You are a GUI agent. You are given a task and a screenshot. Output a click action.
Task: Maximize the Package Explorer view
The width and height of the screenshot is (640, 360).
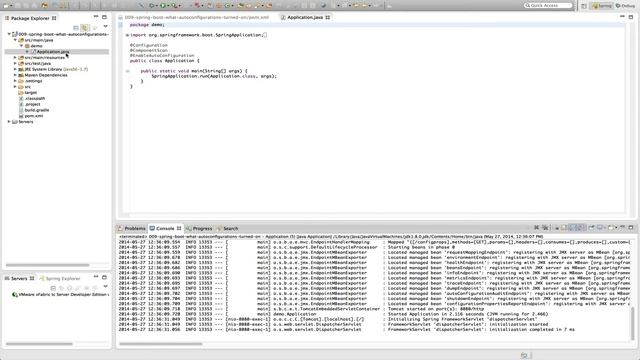[104, 17]
